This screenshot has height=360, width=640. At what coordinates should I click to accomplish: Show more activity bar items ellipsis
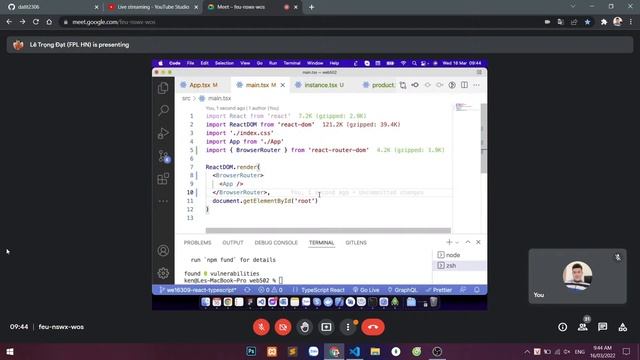pos(163,201)
